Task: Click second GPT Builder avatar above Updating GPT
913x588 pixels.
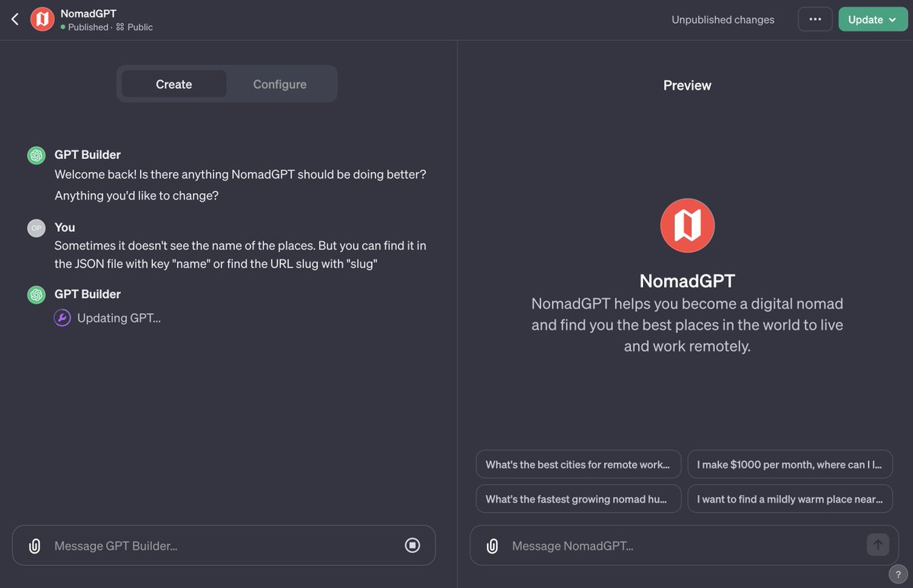Action: pos(37,294)
